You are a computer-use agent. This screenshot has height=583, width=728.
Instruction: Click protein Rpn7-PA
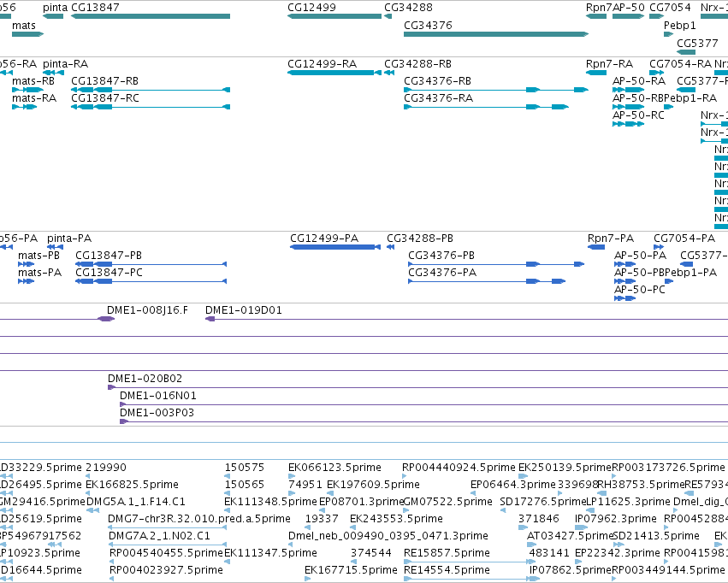point(596,247)
